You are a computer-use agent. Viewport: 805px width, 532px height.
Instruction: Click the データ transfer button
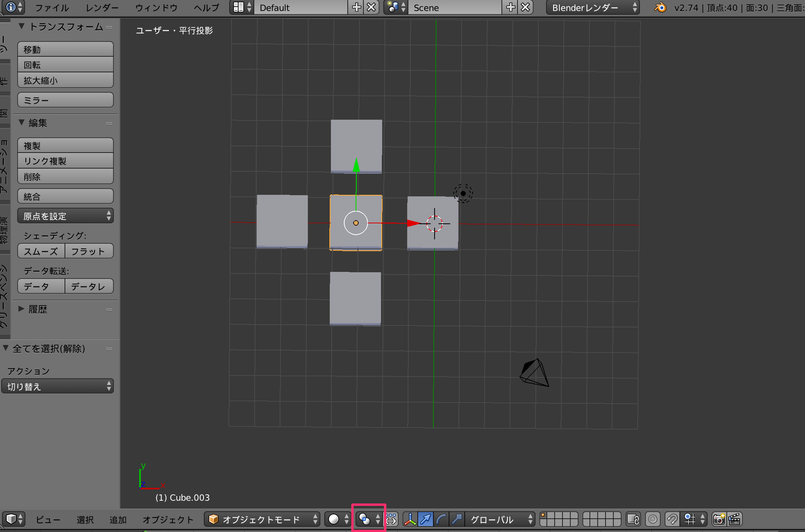click(x=41, y=286)
